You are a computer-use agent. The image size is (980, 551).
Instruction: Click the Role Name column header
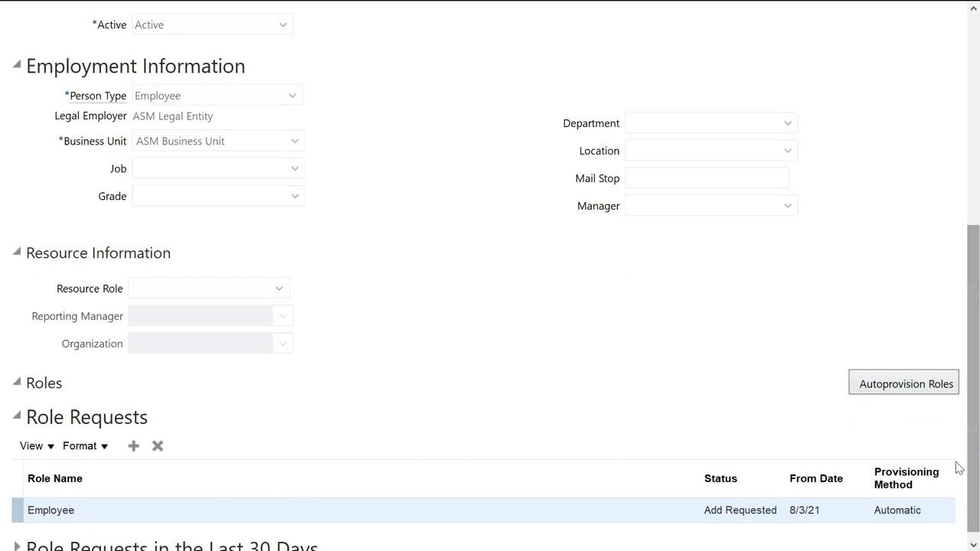click(x=55, y=478)
